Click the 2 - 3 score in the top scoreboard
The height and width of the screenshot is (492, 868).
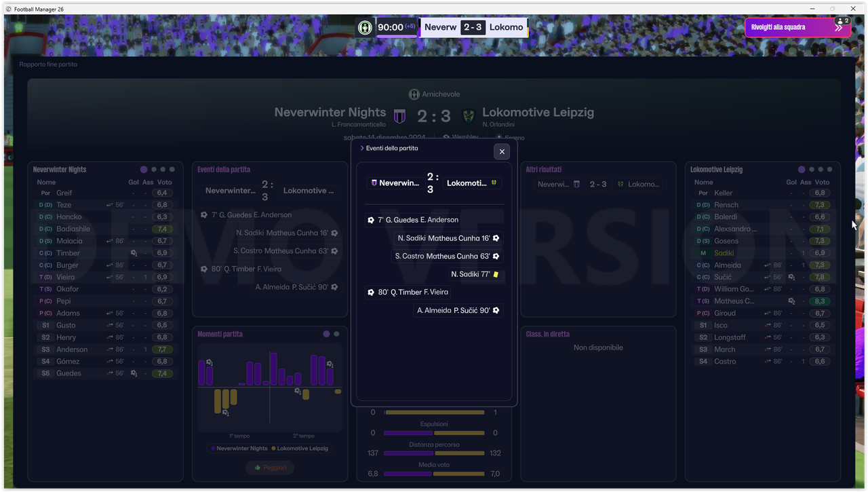pos(472,27)
